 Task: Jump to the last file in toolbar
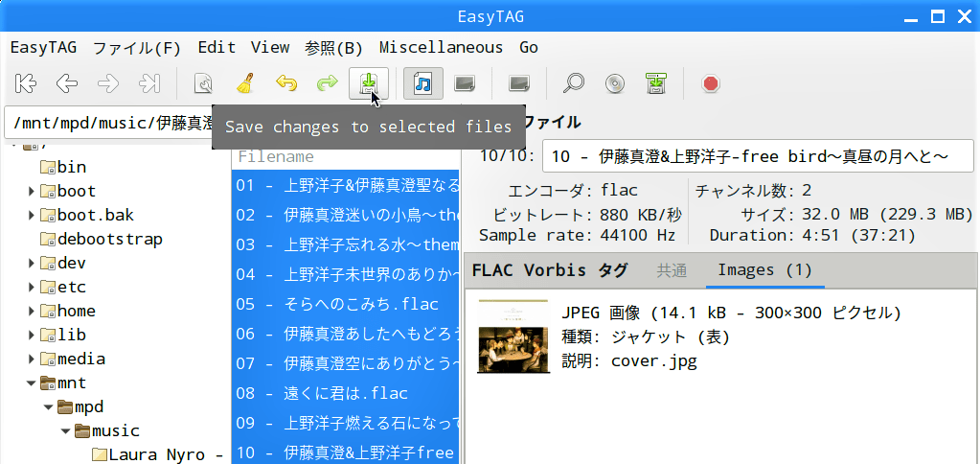pos(149,83)
